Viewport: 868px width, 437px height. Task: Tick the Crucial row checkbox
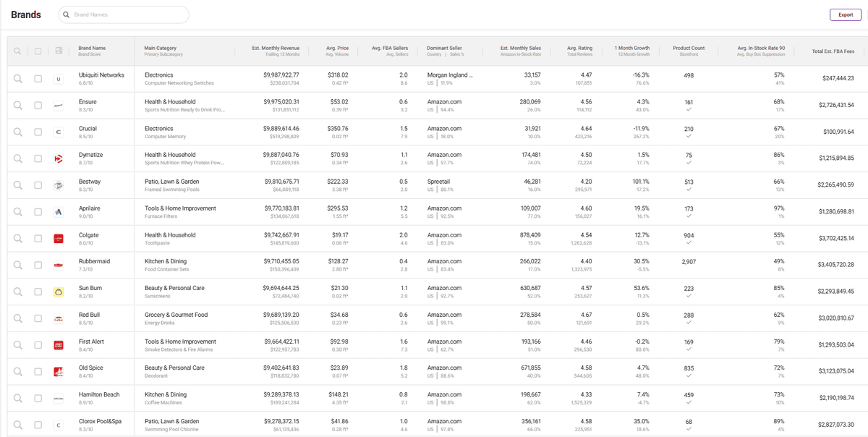tap(38, 132)
